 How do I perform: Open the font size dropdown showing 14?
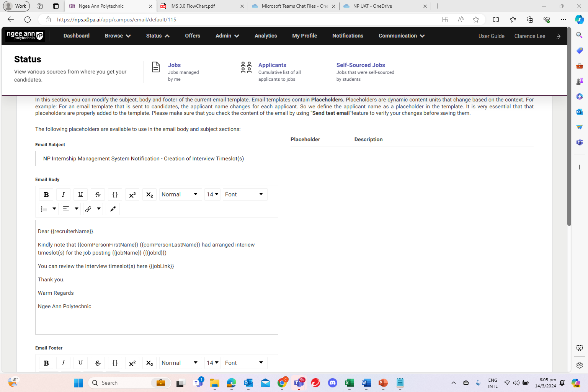click(x=212, y=194)
